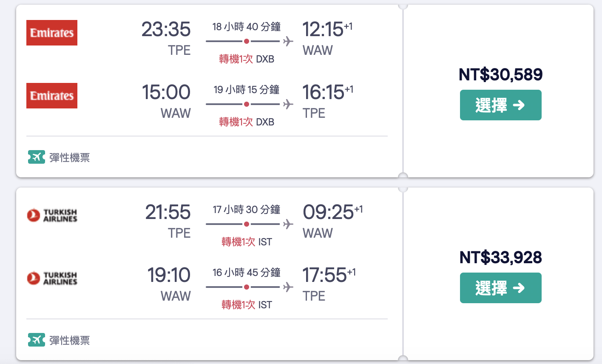Screen dimensions: 602x364
Task: Click the NT$33,928 price text
Action: [501, 257]
